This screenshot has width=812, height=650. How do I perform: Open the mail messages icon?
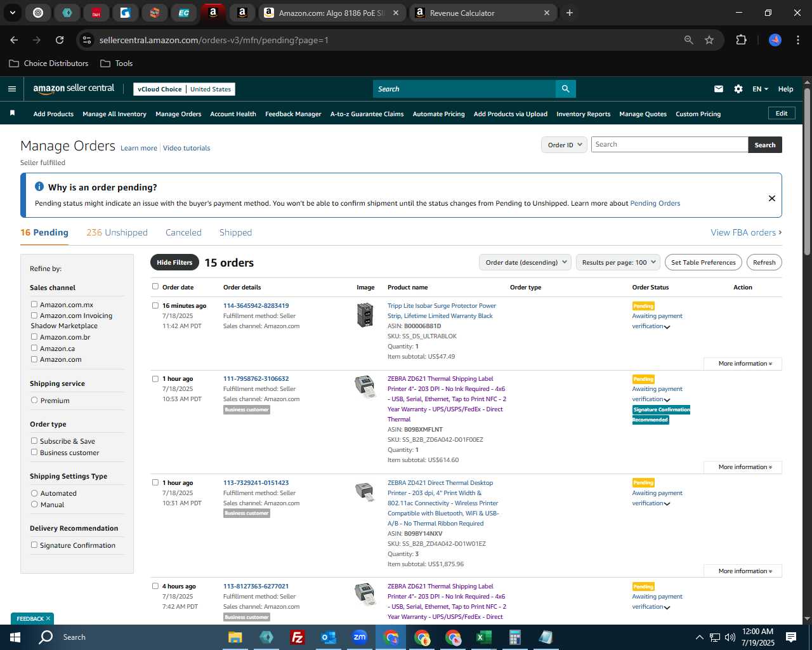[x=719, y=89]
